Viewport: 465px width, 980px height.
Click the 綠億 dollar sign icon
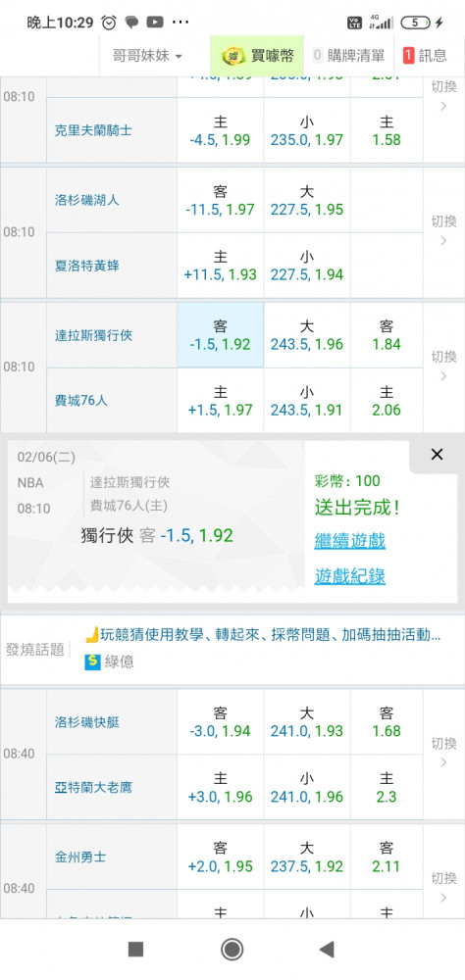pos(92,661)
